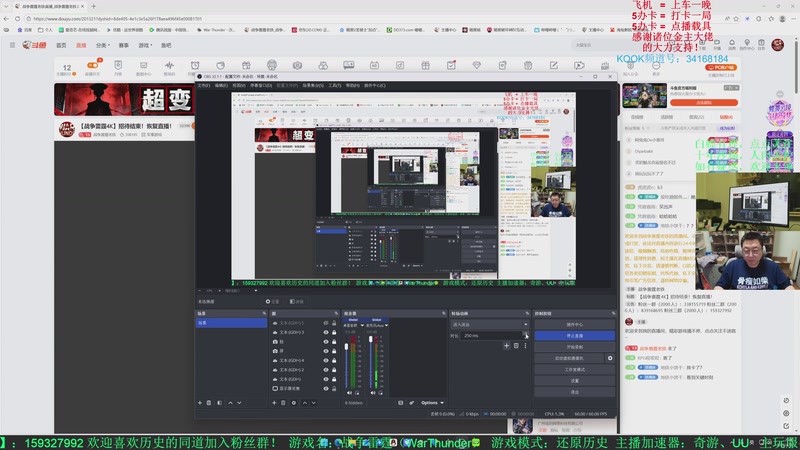Open the scene transition type dropdown

[x=490, y=324]
